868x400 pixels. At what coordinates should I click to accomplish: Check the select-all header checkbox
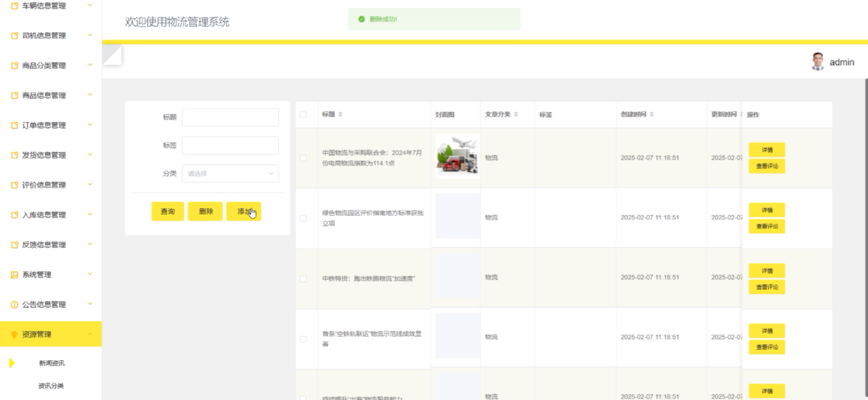303,115
